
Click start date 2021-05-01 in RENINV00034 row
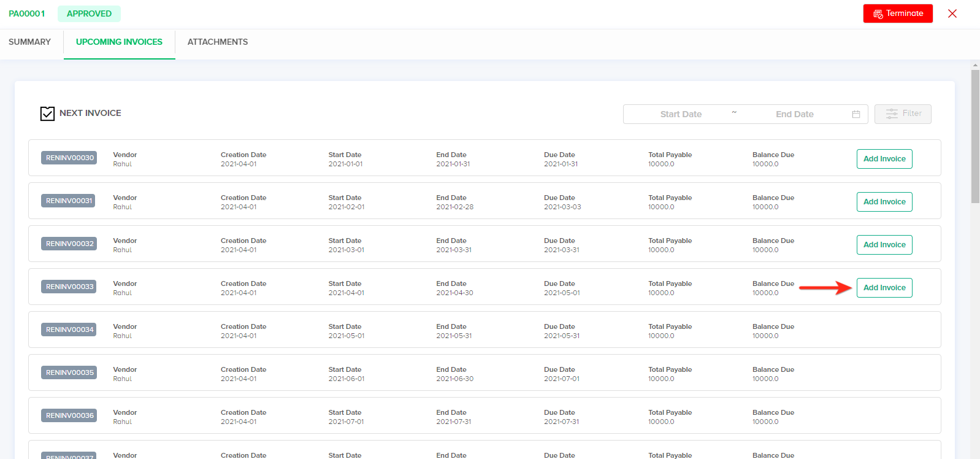click(346, 336)
